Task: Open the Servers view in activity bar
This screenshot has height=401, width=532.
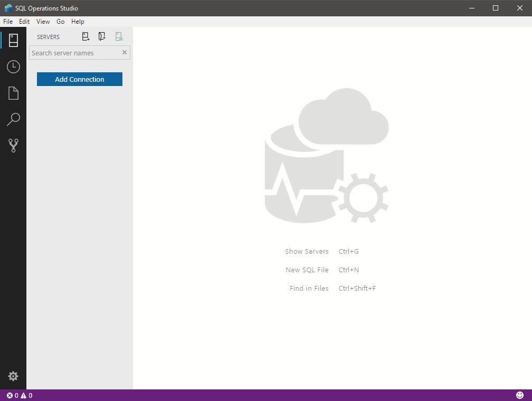Action: coord(13,41)
